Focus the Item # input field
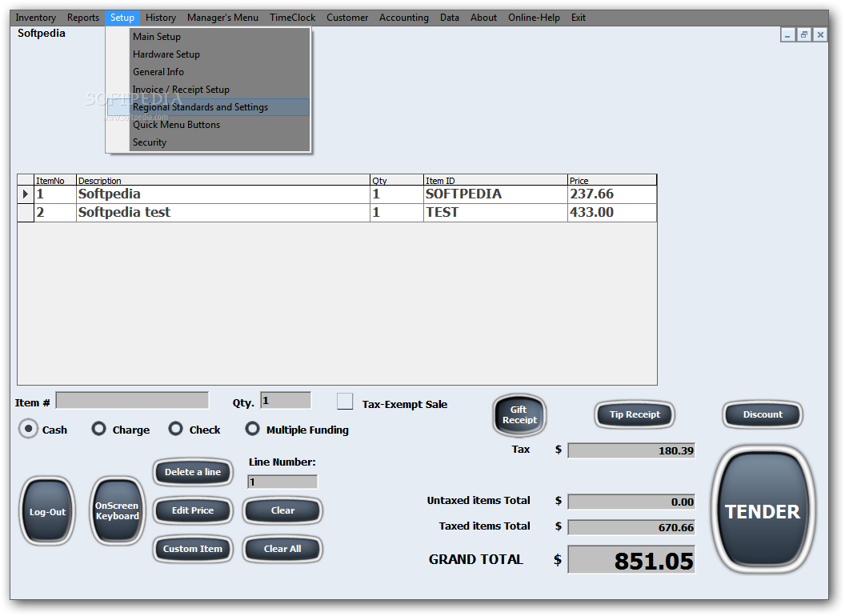This screenshot has height=616, width=845. coord(132,400)
